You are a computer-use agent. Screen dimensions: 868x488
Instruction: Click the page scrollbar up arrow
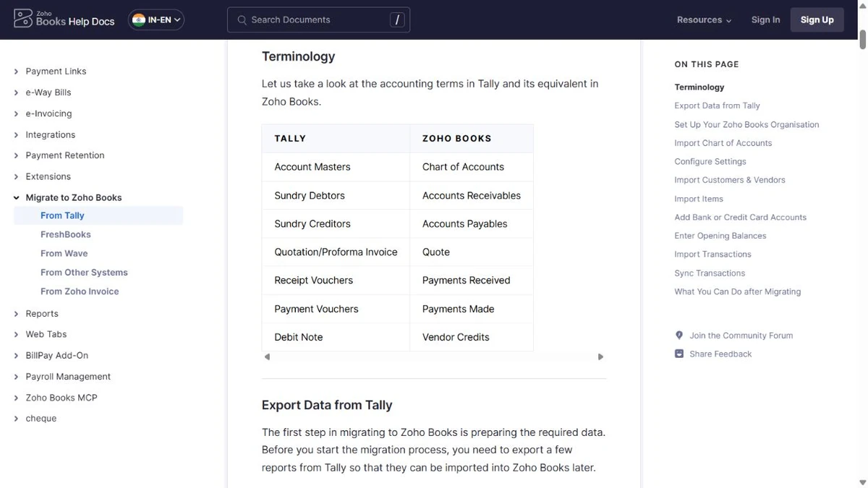point(862,4)
